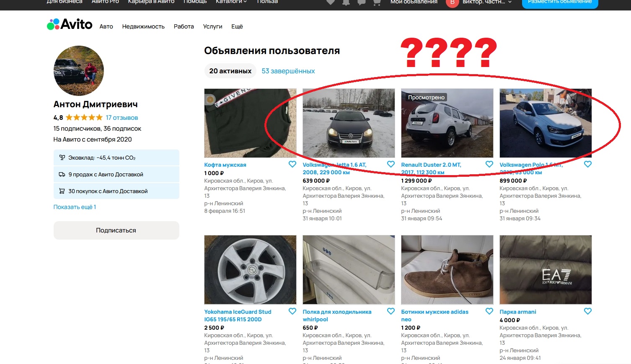The image size is (631, 364).
Task: Click the delivery truck icon beside 9 продаж
Action: point(62,174)
